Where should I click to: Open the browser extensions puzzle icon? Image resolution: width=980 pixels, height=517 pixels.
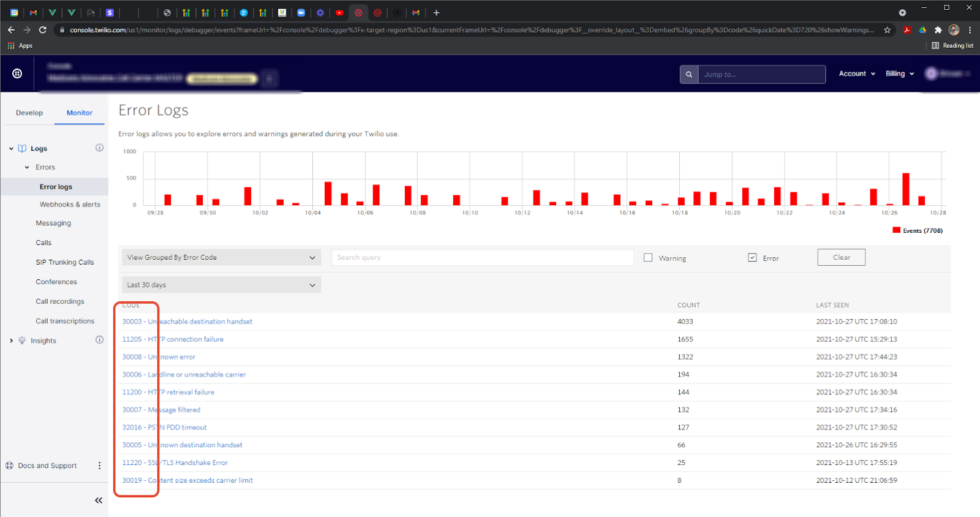tap(938, 29)
